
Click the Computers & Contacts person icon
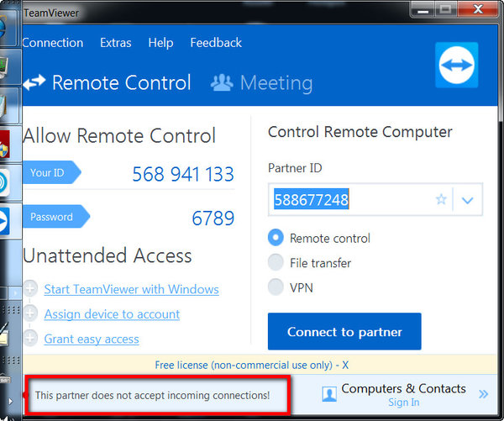[x=329, y=394]
